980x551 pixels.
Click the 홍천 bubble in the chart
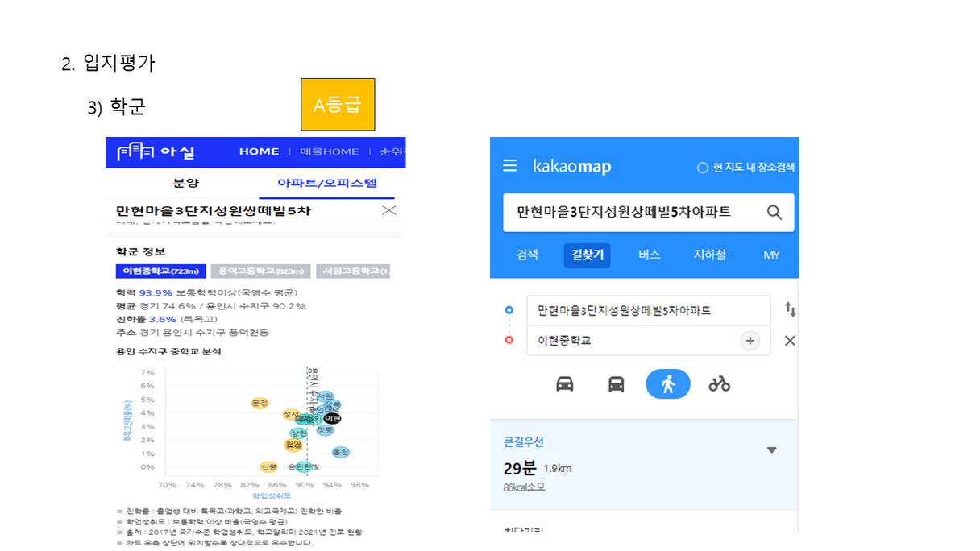340,452
